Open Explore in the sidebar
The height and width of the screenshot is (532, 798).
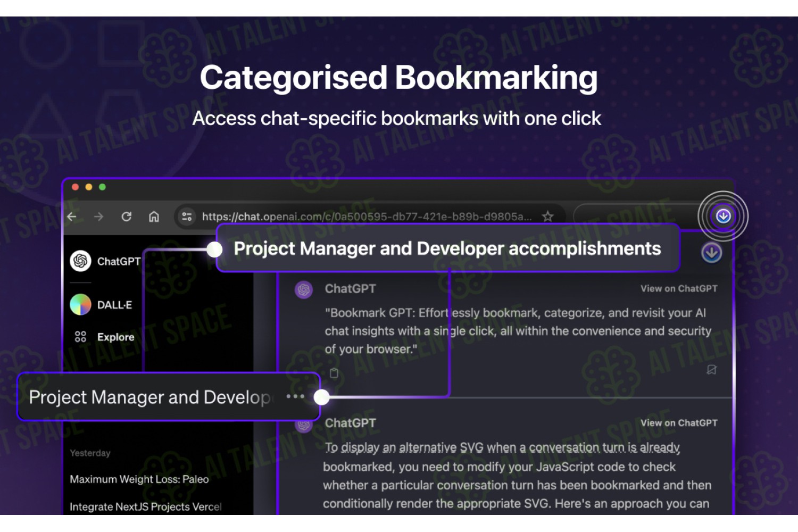(x=105, y=337)
